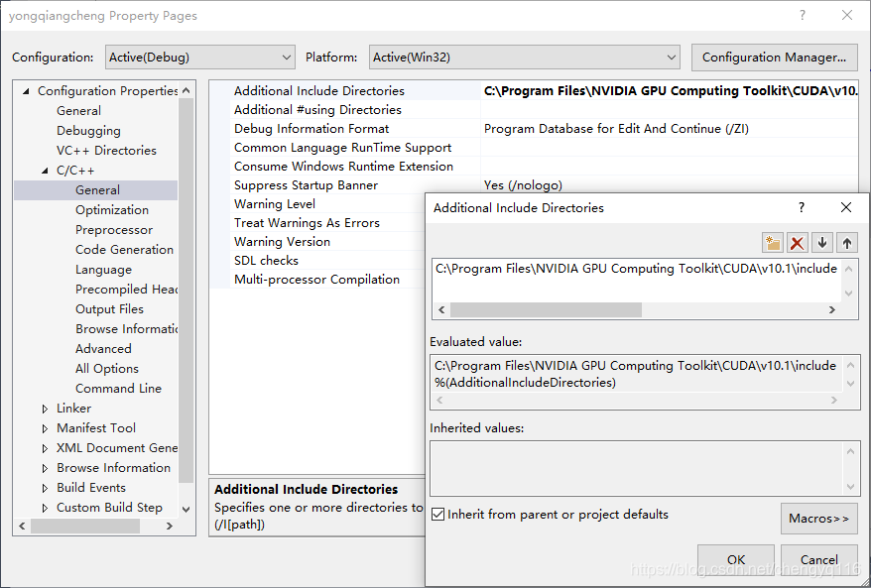Delete the selected line with red X icon
The image size is (871, 588).
798,243
